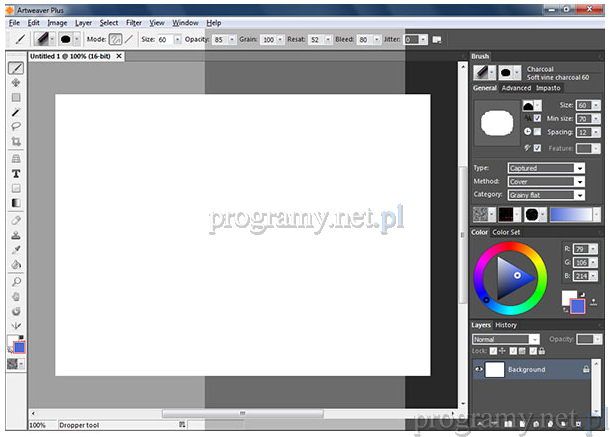Open the Normal blend mode dropdown

coord(506,339)
